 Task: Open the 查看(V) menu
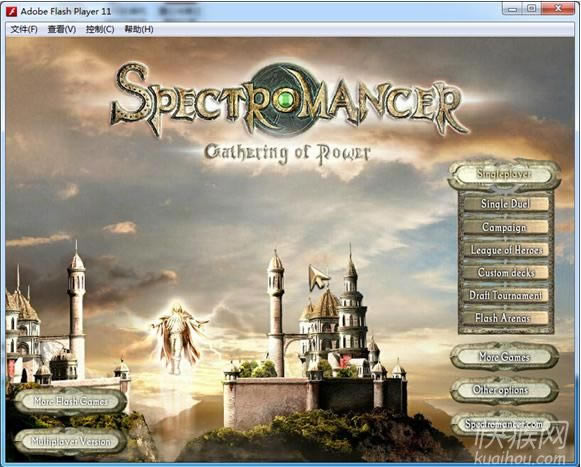62,29
